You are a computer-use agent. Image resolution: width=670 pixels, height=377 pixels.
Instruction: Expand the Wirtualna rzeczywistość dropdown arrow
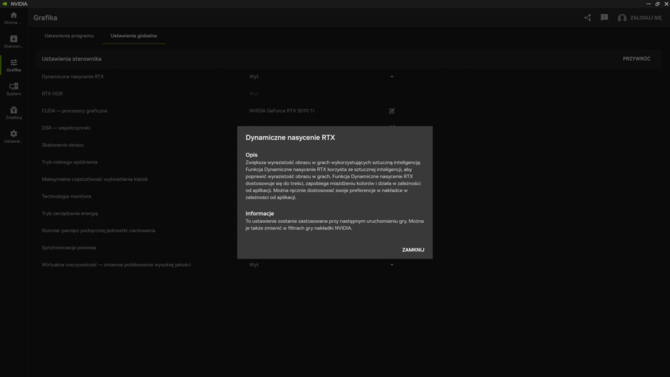click(x=392, y=265)
